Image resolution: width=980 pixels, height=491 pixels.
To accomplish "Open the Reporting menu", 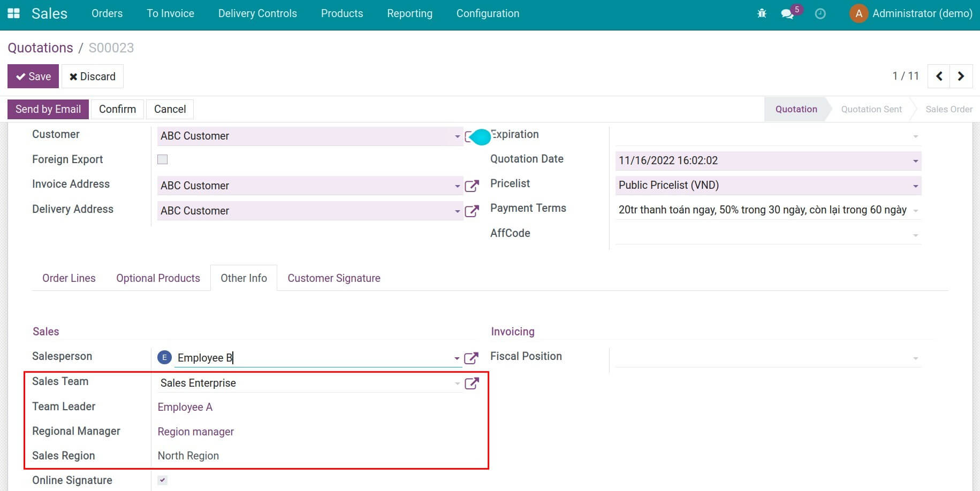I will (x=409, y=13).
